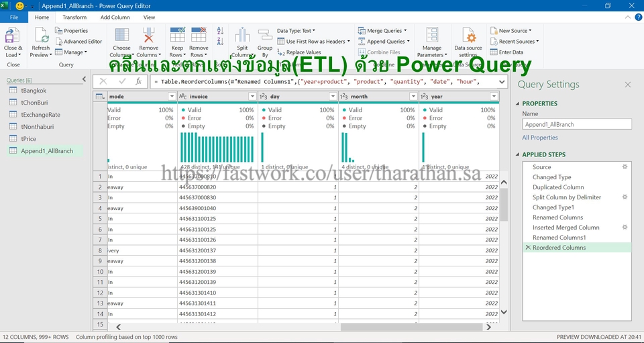Expand the formula bar with chevron
644x343 pixels.
tap(500, 81)
